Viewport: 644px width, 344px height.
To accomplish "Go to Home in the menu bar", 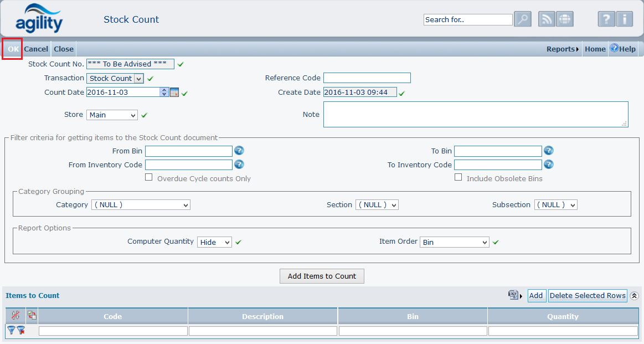I will point(595,49).
